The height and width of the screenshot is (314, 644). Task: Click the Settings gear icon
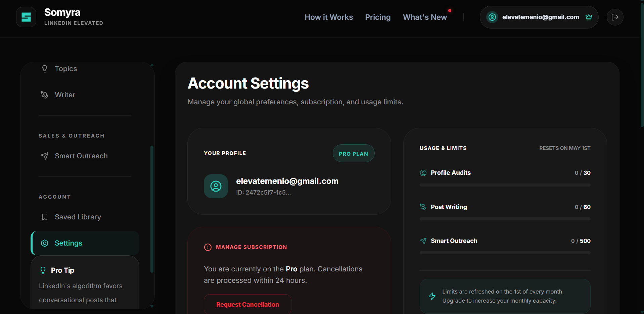(45, 243)
